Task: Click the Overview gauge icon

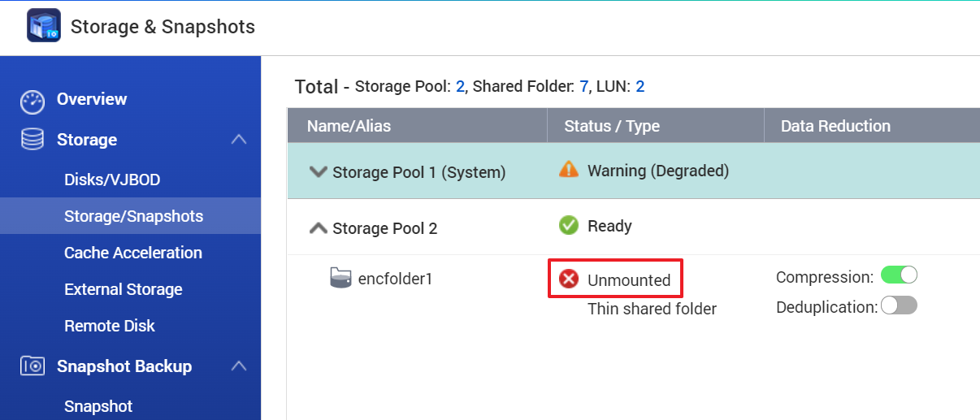Action: coord(33,101)
